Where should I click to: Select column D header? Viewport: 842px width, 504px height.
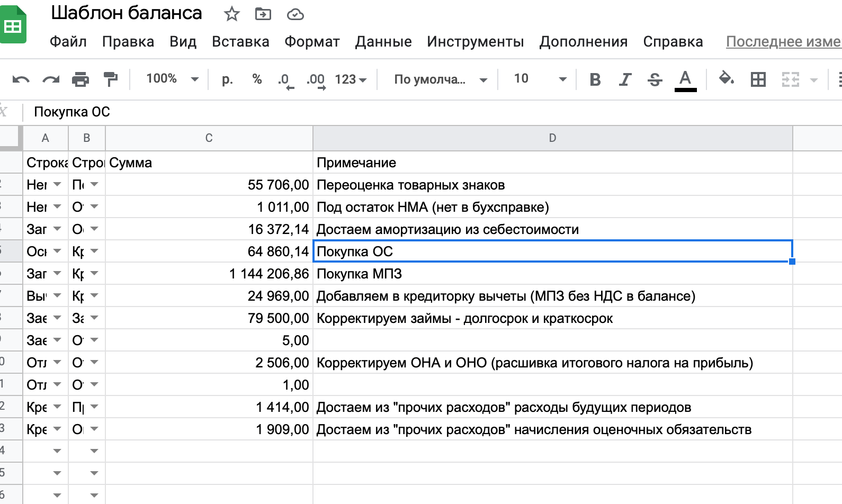pyautogui.click(x=553, y=138)
